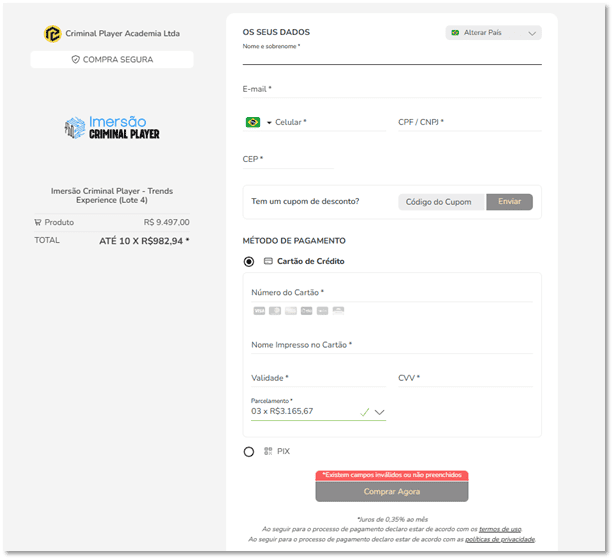Click the shield icon beside COMPRA SEGURA
The width and height of the screenshot is (614, 560).
click(75, 60)
